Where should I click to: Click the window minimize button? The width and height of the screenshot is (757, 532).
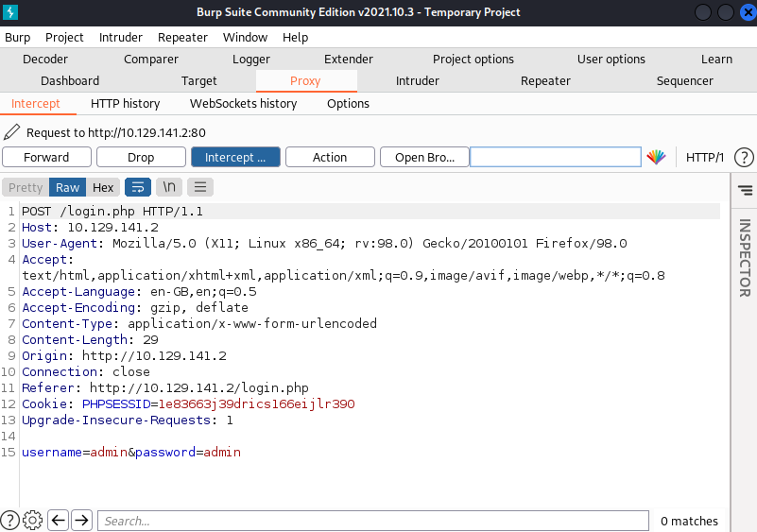702,12
